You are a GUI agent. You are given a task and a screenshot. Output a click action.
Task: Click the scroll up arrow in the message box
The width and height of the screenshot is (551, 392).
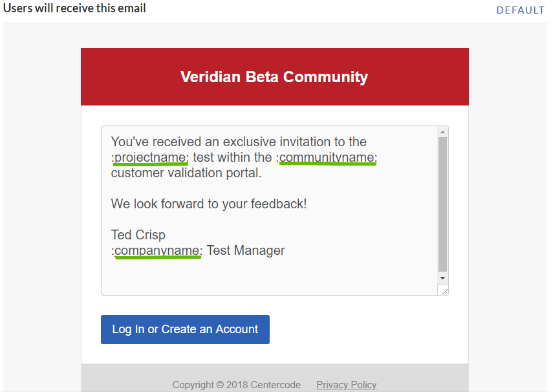click(442, 132)
